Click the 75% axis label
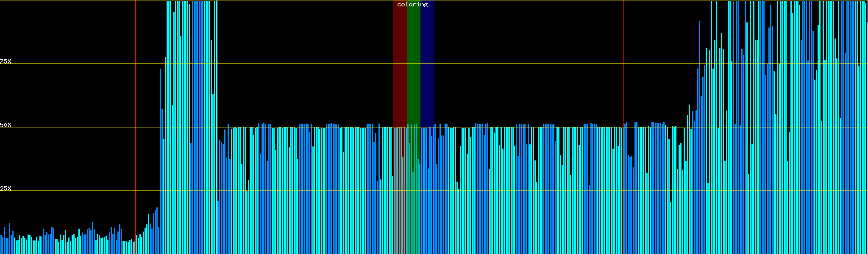The height and width of the screenshot is (254, 868). coord(6,61)
